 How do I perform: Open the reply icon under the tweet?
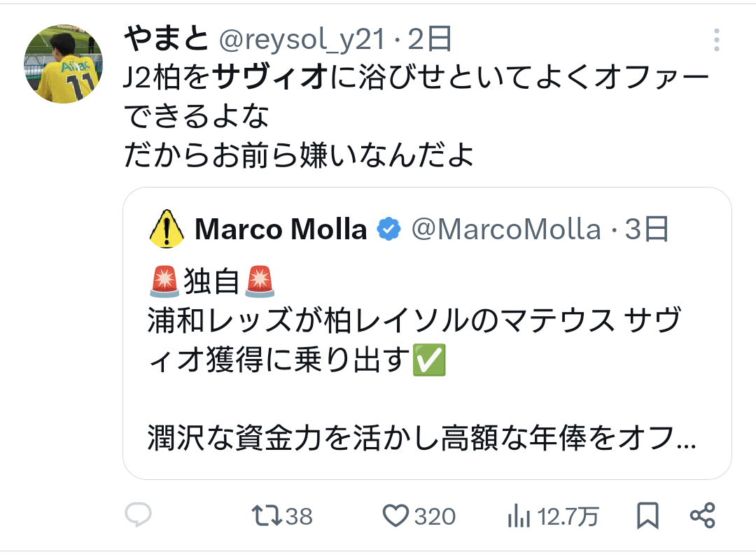pyautogui.click(x=138, y=516)
